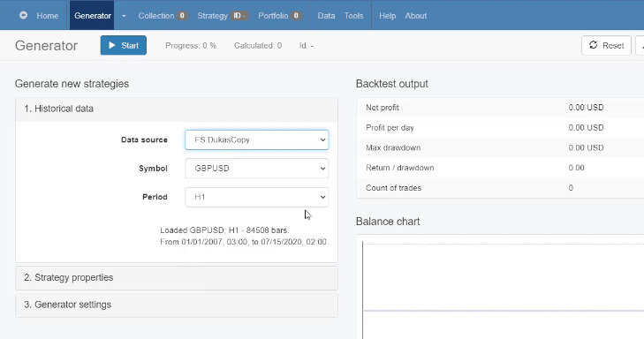Click the back arrow icon beside Home

24,15
